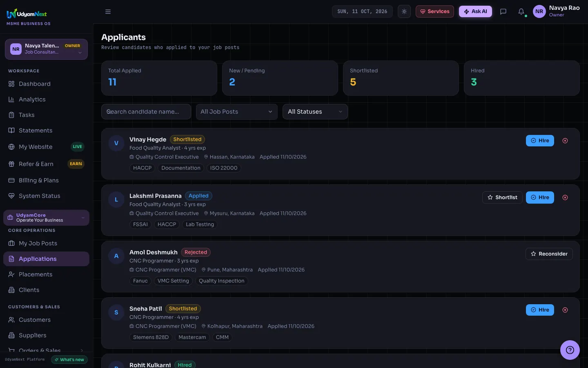Screen dimensions: 588x368
Task: Click the L avatar for Lakshmi Prasanna
Action: tap(116, 200)
